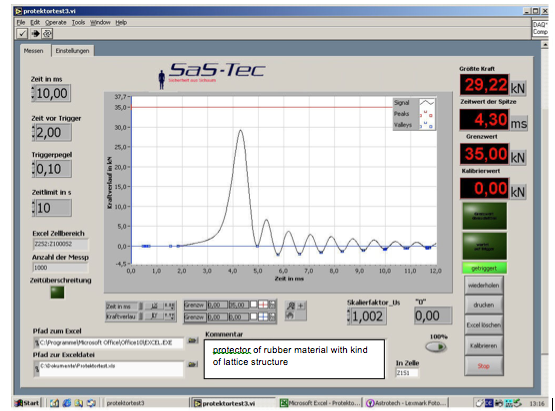
Task: Toggle the scale lock beside Zeit in ms
Action: click(x=141, y=306)
